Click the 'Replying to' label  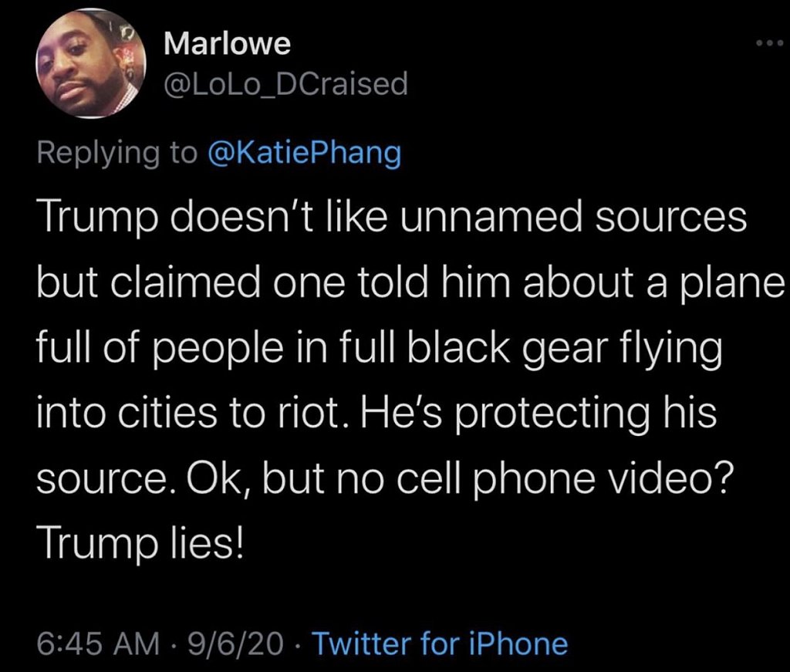tap(117, 153)
